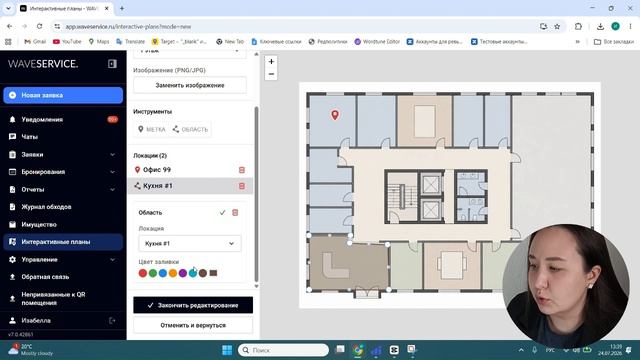
Task: Click the highlighted kitchen area on plan
Action: coord(348,264)
